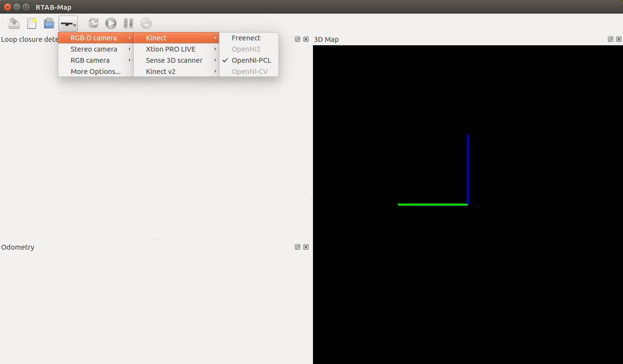
Task: Expand the Kinect submenu entry
Action: [x=177, y=38]
